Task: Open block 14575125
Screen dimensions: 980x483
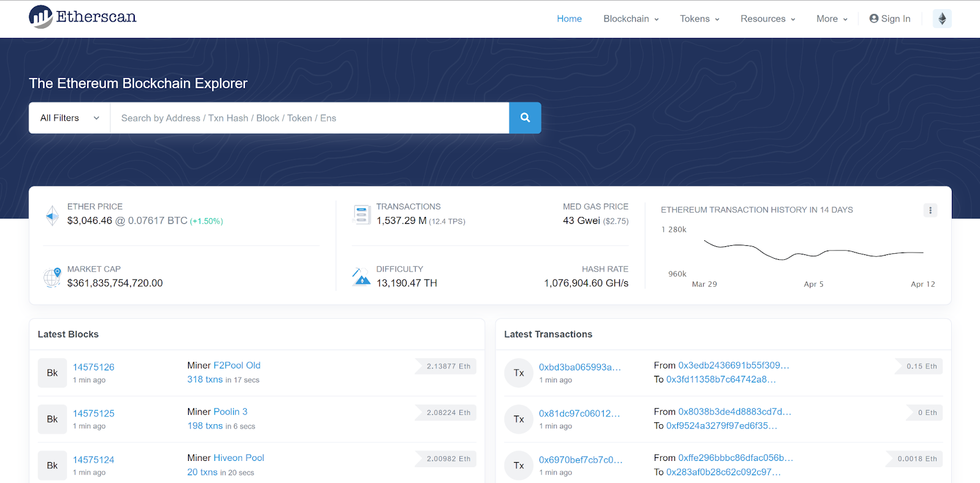Action: [94, 414]
